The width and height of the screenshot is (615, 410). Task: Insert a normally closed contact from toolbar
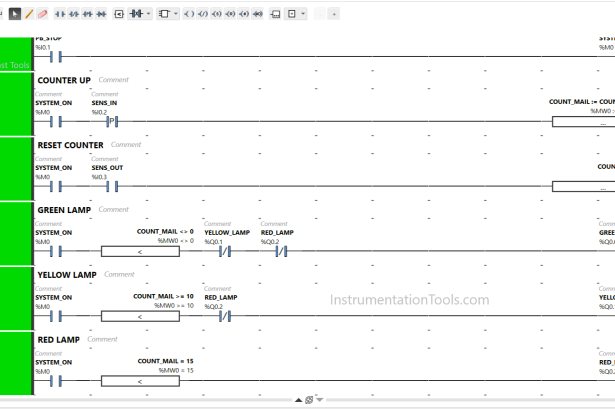point(74,14)
